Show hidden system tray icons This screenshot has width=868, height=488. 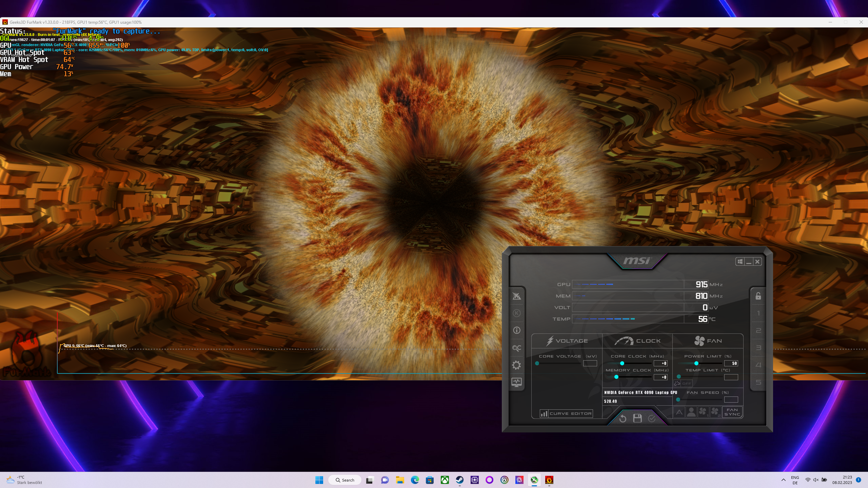[x=783, y=480]
